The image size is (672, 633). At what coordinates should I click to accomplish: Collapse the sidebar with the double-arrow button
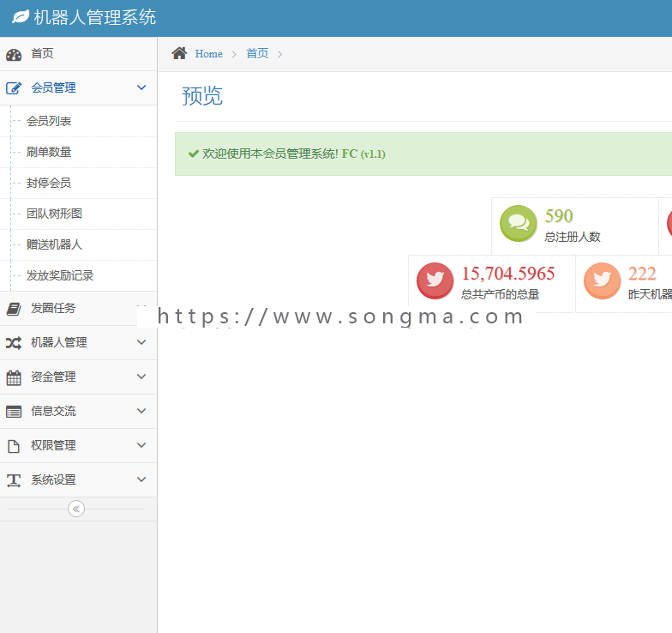click(76, 509)
